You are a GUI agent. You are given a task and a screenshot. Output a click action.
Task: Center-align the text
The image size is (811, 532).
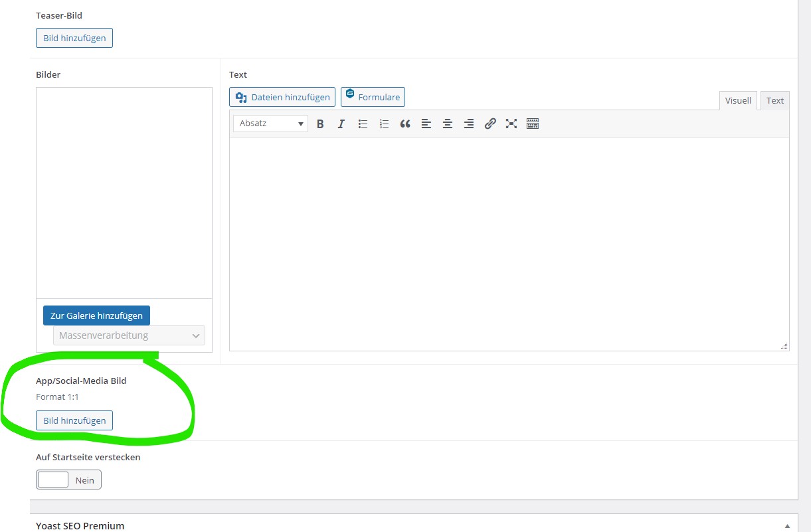click(x=448, y=124)
